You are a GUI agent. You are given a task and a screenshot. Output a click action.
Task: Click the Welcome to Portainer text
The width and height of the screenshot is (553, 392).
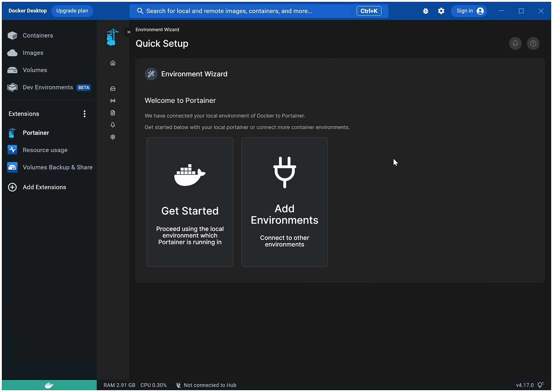(x=180, y=101)
